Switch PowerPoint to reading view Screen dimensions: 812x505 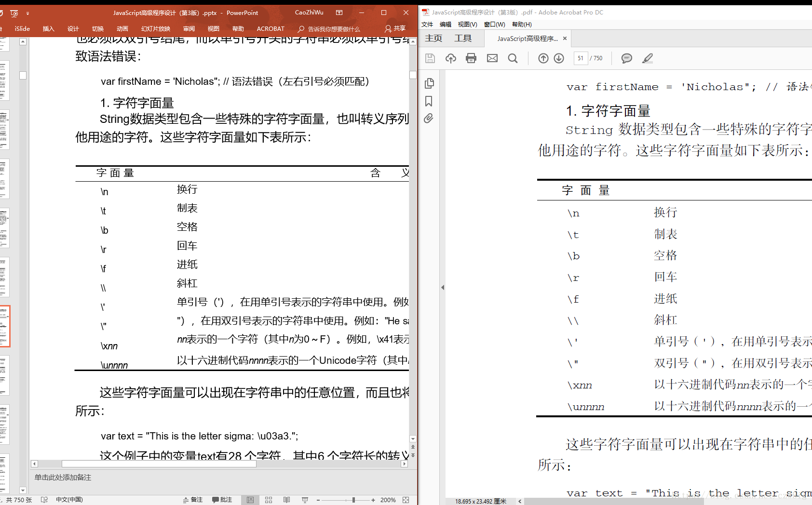(x=287, y=500)
